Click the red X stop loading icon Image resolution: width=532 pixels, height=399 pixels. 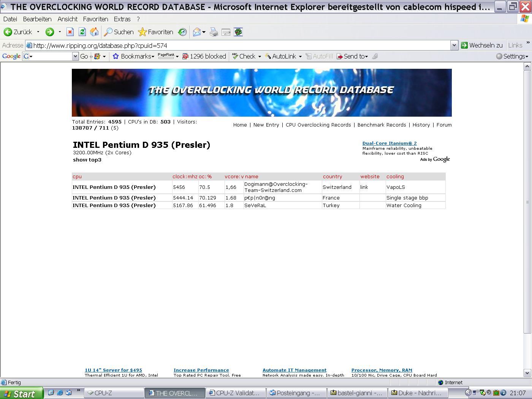coord(70,32)
